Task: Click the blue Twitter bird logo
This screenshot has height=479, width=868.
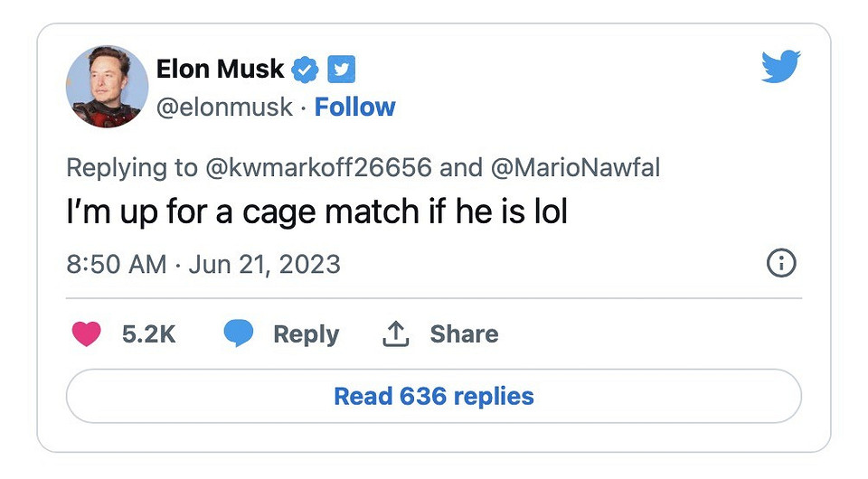Action: (x=780, y=66)
